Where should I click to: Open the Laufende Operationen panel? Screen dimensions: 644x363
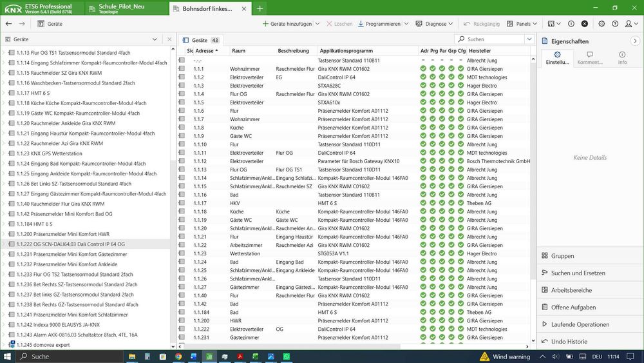[x=590, y=324]
